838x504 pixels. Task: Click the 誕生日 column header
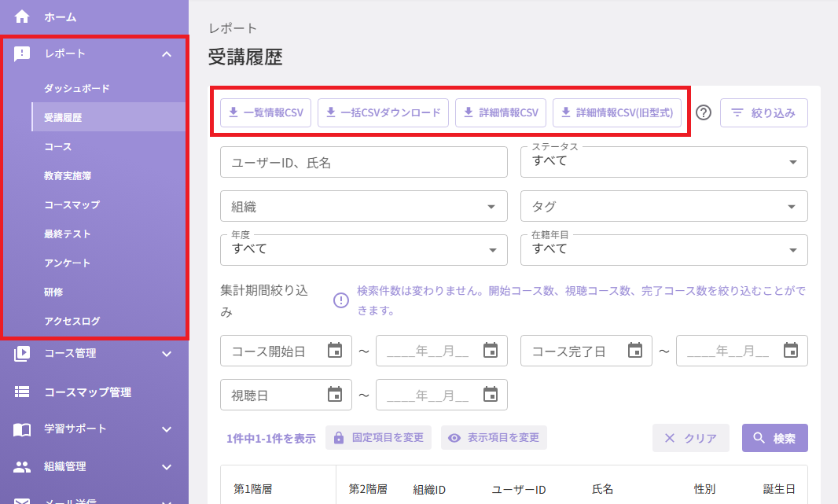pos(779,489)
